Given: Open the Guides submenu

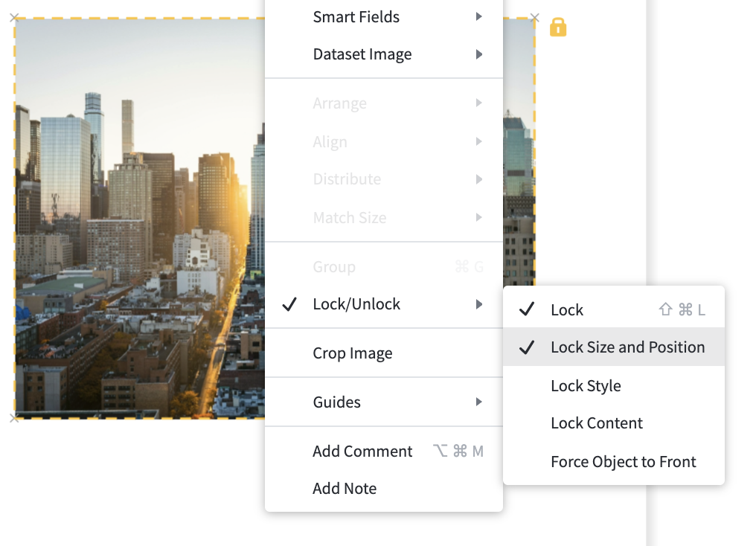Looking at the screenshot, I should [x=384, y=402].
